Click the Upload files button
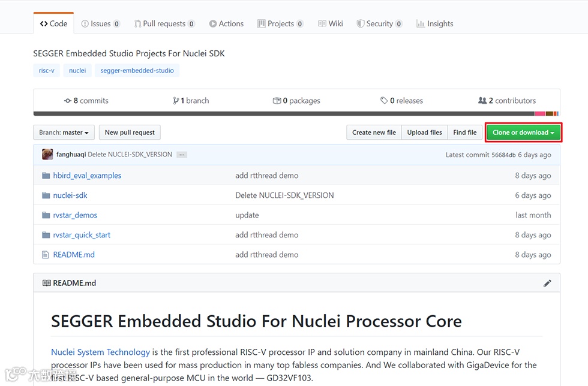The image size is (588, 386). click(425, 132)
